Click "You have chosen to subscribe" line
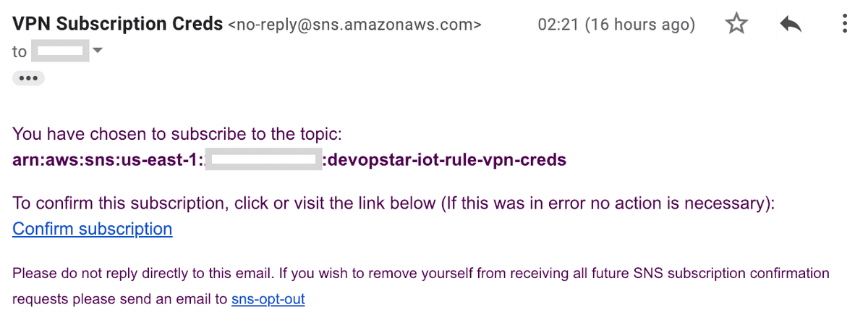Image resolution: width=868 pixels, height=323 pixels. [176, 135]
